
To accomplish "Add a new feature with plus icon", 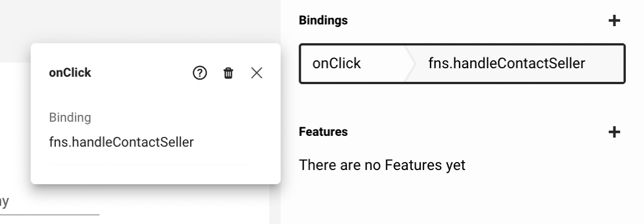I will (614, 132).
